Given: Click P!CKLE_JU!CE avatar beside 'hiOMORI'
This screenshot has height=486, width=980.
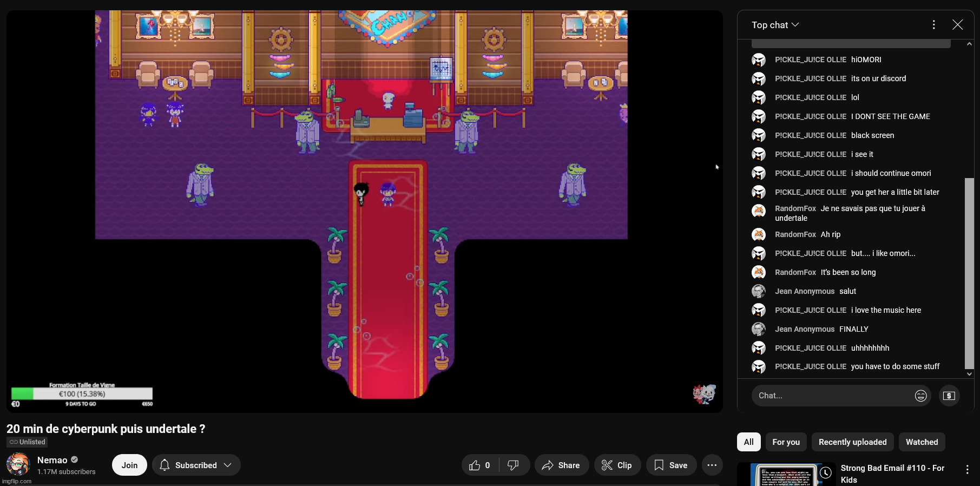Looking at the screenshot, I should (759, 60).
